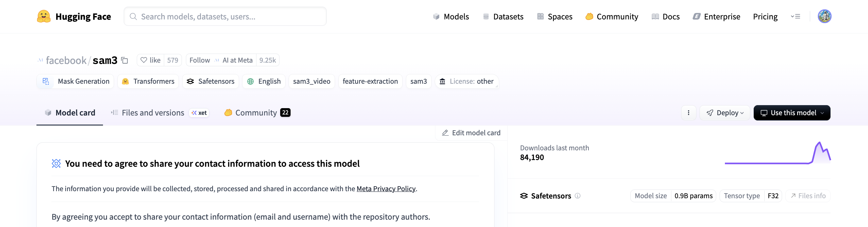Click the Transformers tag

point(148,81)
